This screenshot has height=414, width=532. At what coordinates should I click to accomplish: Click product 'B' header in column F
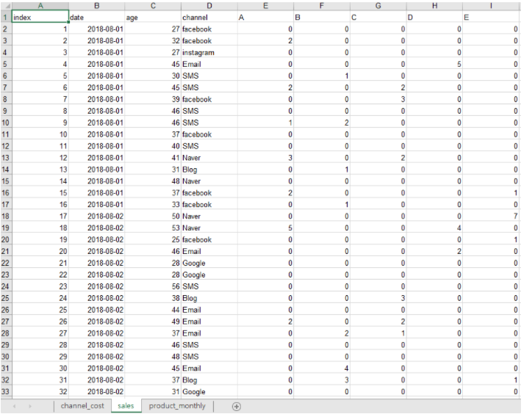pyautogui.click(x=322, y=18)
